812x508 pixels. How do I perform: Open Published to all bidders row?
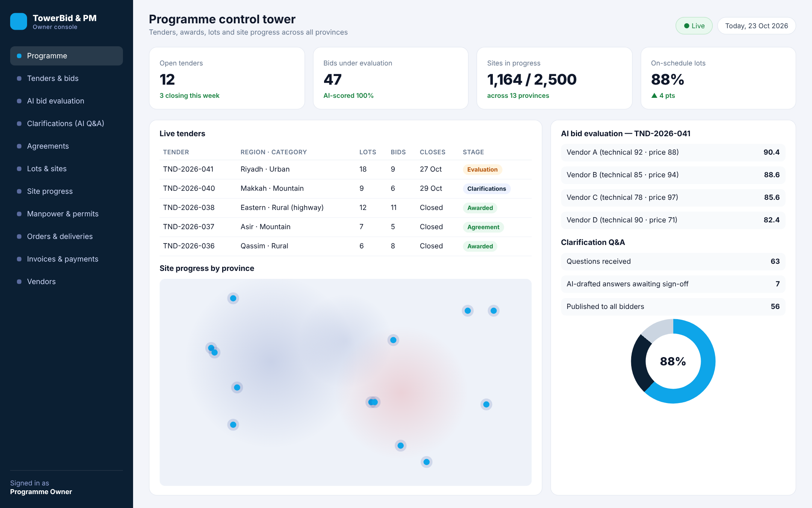[x=673, y=307]
